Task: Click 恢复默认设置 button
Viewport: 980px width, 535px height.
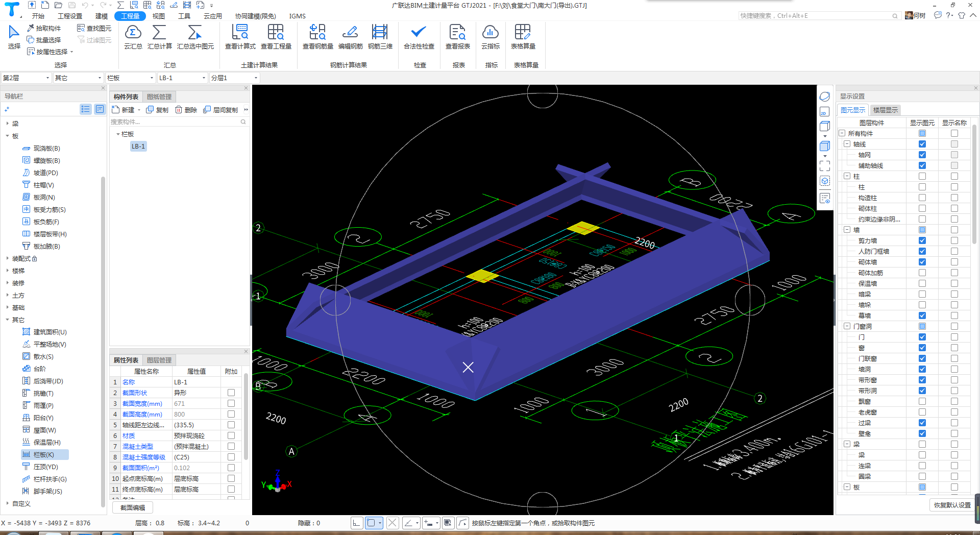Action: (952, 505)
